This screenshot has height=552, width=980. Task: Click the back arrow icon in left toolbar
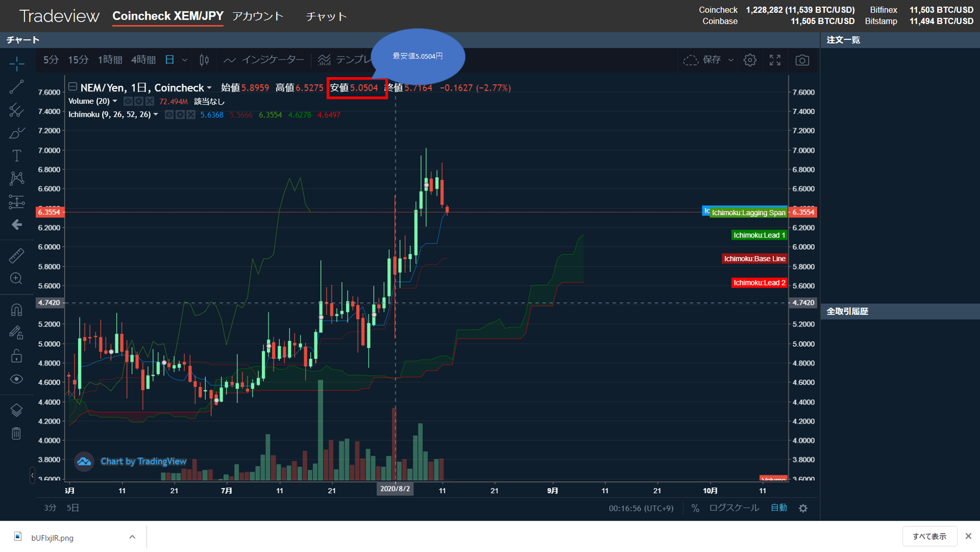click(x=16, y=225)
